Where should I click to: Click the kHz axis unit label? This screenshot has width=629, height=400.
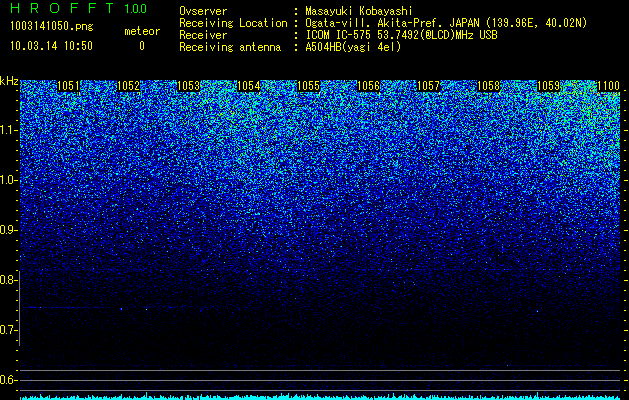9,81
